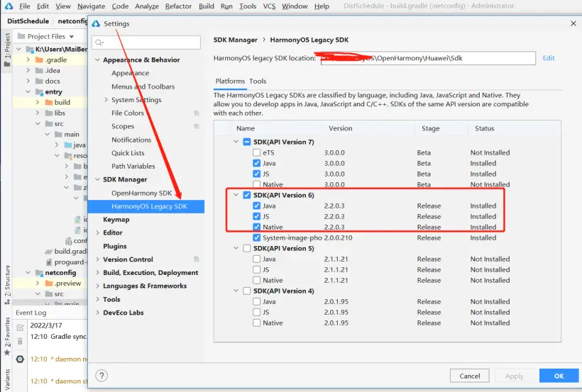Click the Scopes project-level icon
Screen dimensions: 582x392
pos(197,126)
